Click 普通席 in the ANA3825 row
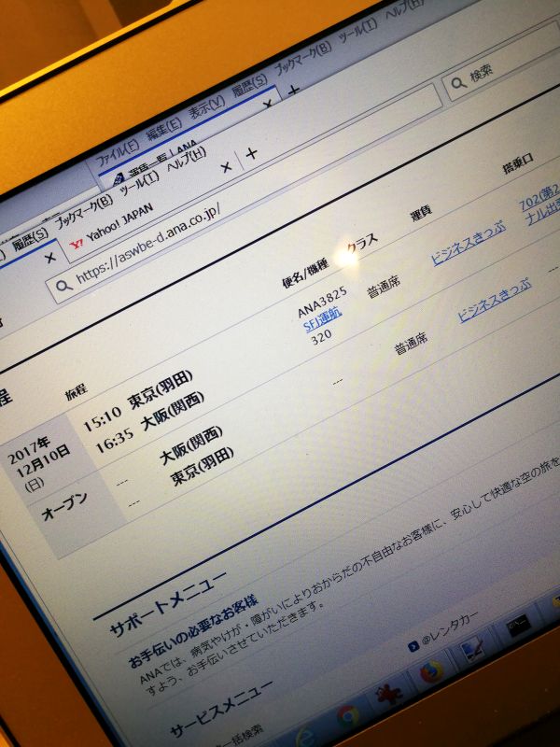560x747 pixels. click(x=384, y=287)
